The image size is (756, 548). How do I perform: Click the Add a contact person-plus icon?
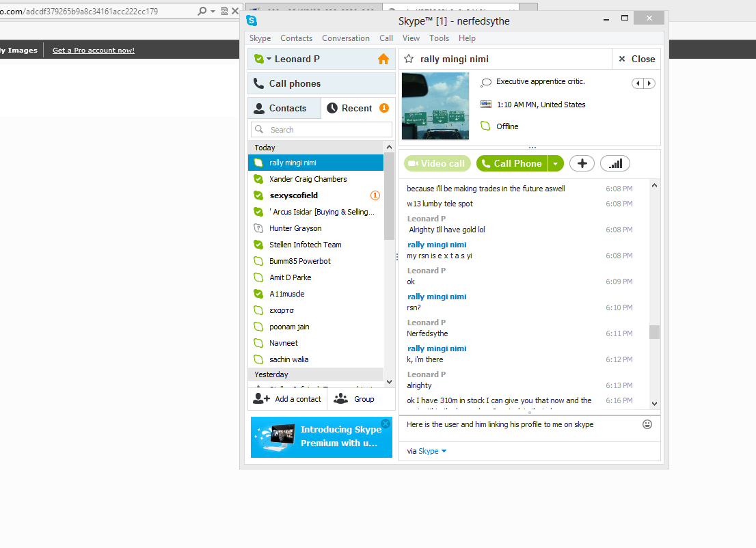point(262,398)
